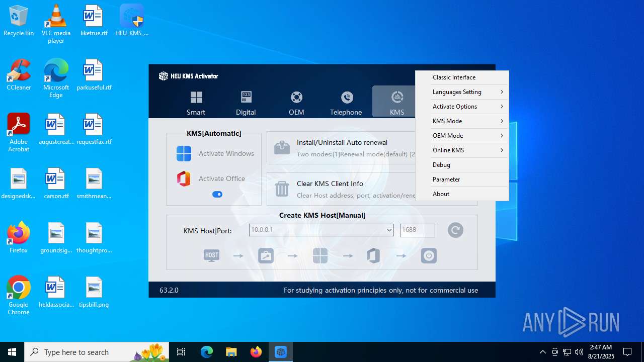Toggle the blue switch under Activate Office
This screenshot has height=362, width=644.
click(217, 194)
